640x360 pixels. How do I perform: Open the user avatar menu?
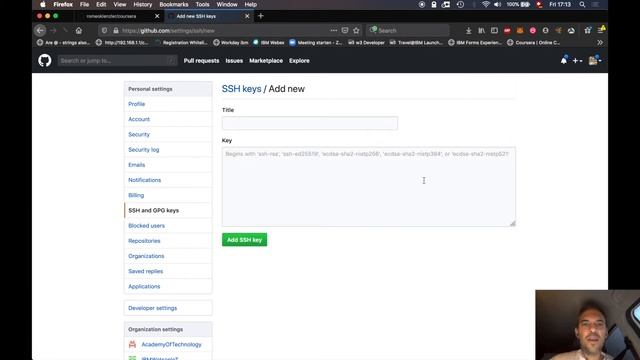click(595, 60)
